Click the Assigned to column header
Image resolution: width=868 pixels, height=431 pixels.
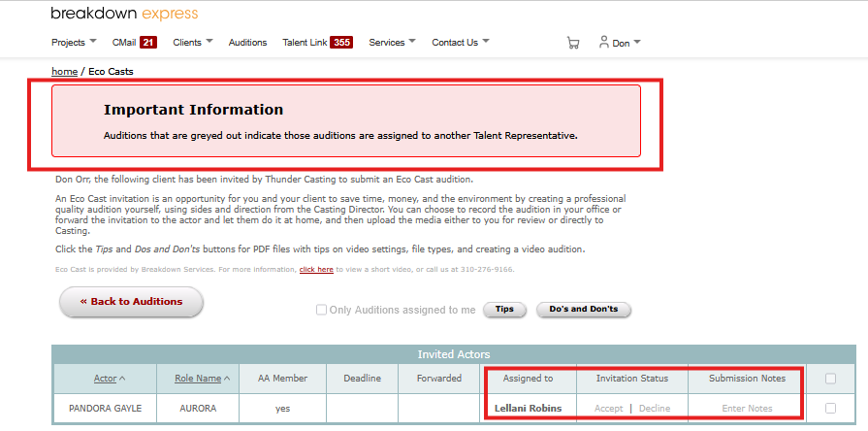[529, 379]
